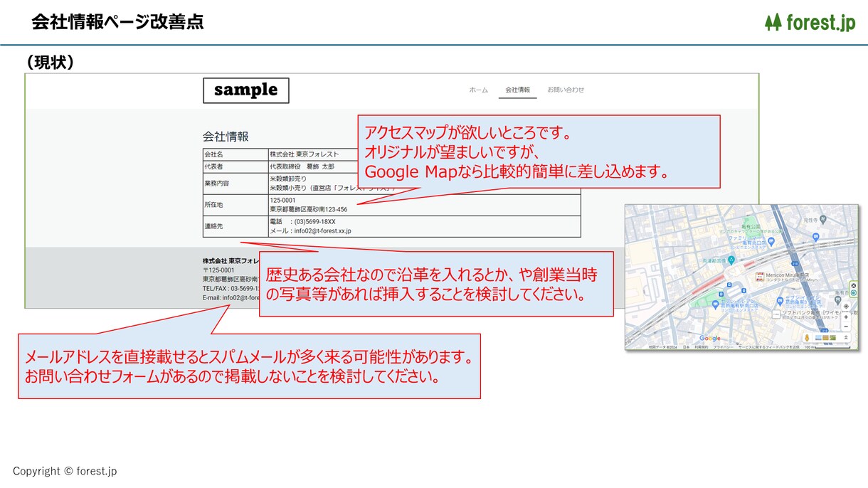Click the セブン-イレブン葛飾亀有3丁目店 pin
The image size is (868, 488).
coord(780,300)
